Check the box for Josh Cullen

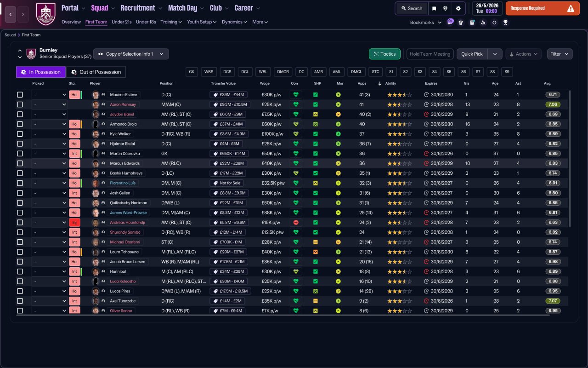pyautogui.click(x=20, y=193)
